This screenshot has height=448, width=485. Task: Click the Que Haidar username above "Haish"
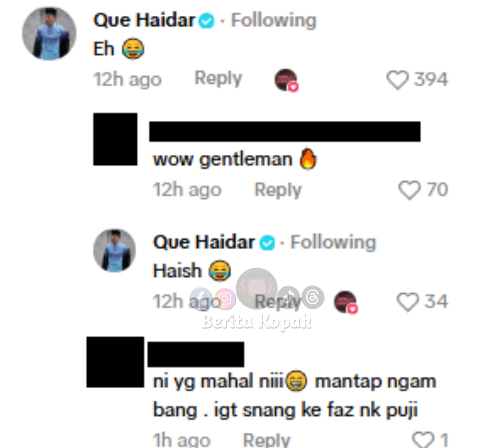point(204,242)
